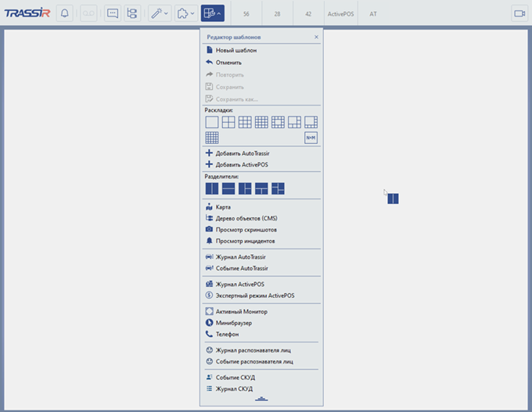Click 'Добавить AutoTrassir' button
The width and height of the screenshot is (532, 412).
coord(242,153)
